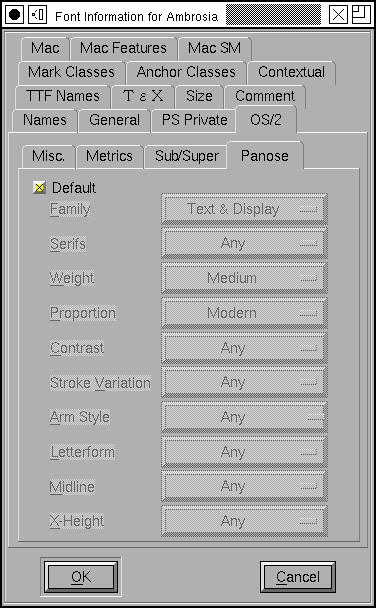Click the X icon in the title bar
The width and height of the screenshot is (376, 608).
click(338, 15)
